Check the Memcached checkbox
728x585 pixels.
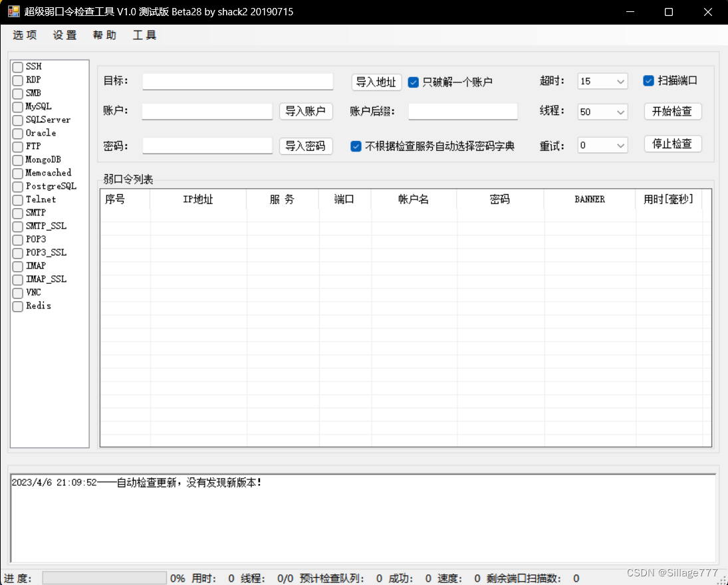(18, 174)
